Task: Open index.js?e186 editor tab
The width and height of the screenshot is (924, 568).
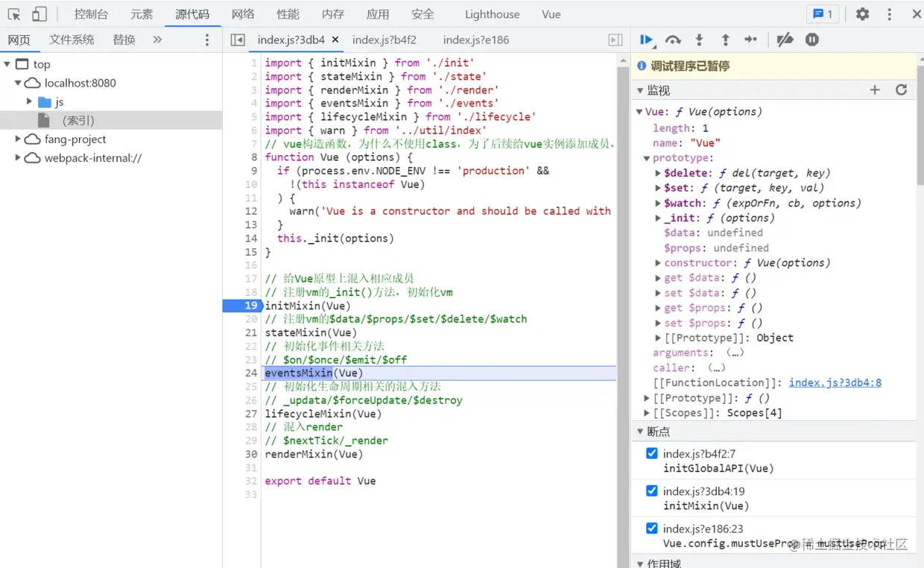Action: coord(476,40)
